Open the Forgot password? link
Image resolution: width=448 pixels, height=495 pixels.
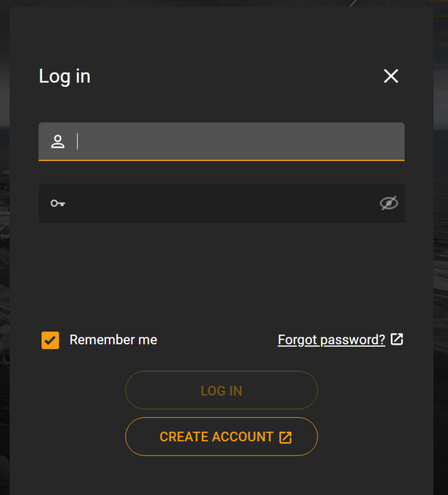coord(331,340)
